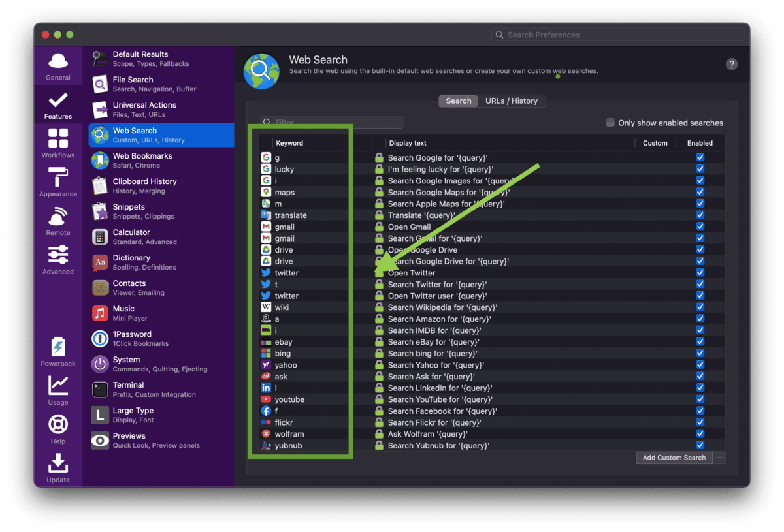The image size is (784, 532).
Task: Open Calculator settings
Action: pyautogui.click(x=161, y=237)
